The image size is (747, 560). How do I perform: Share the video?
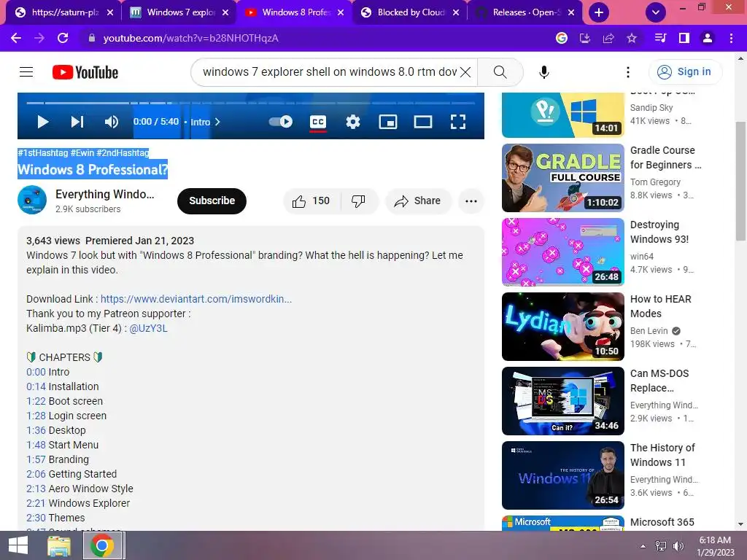tap(417, 201)
